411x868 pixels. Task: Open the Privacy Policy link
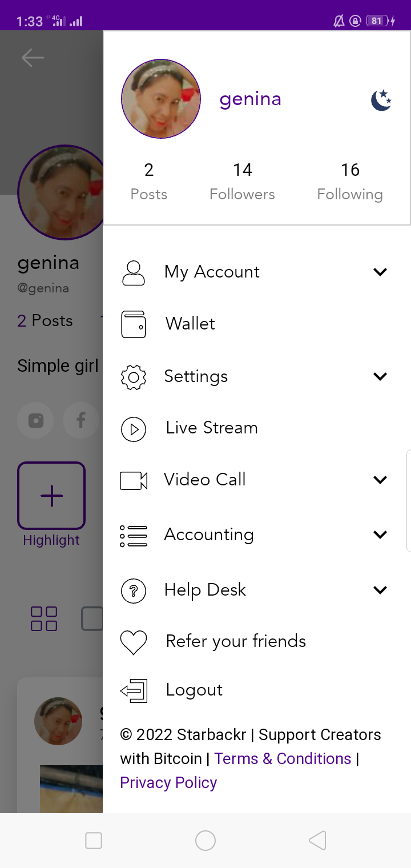pyautogui.click(x=168, y=782)
